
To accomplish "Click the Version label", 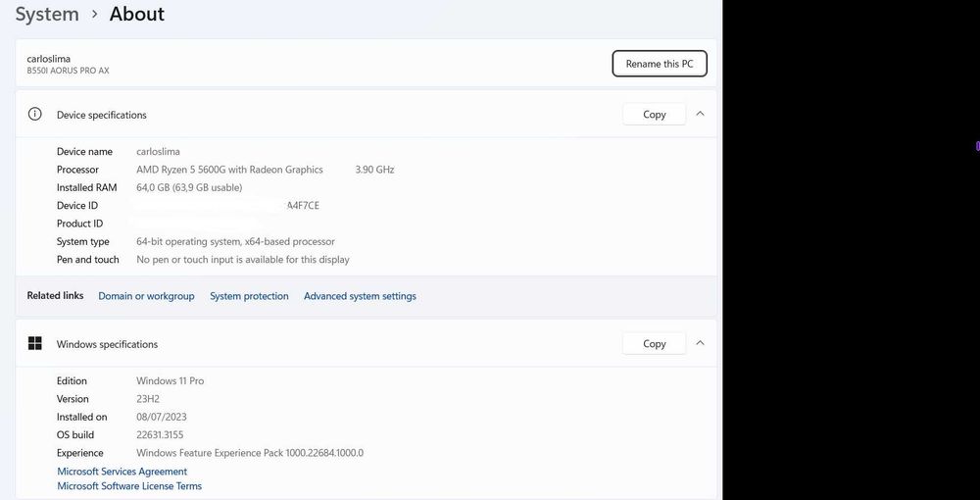I will (73, 399).
